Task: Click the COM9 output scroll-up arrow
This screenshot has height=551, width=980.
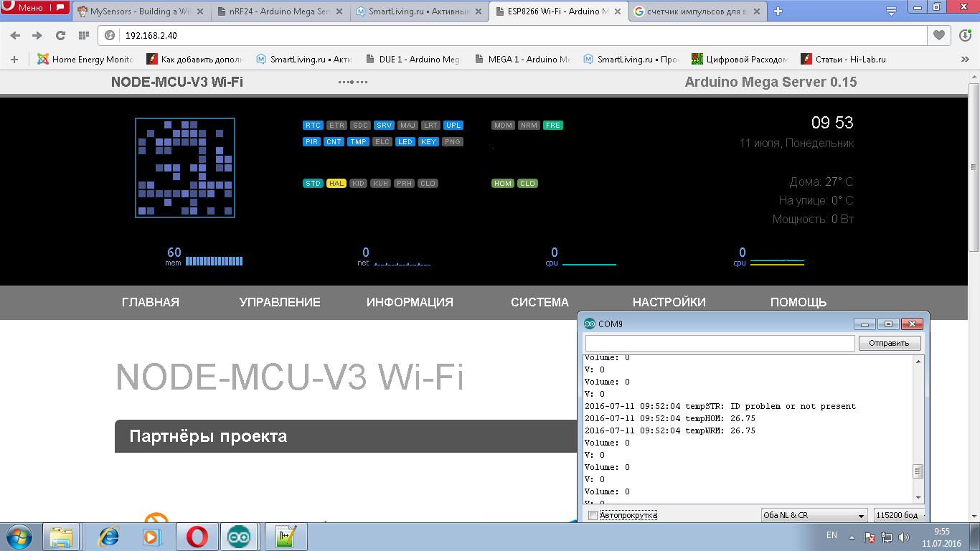Action: pos(918,362)
